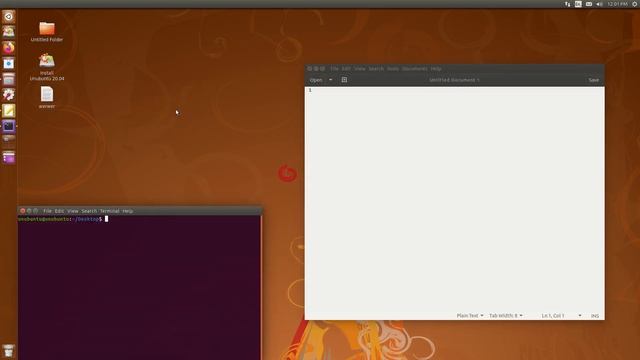Open the Terminal menu in terminal window
The image size is (640, 360).
[x=109, y=211]
